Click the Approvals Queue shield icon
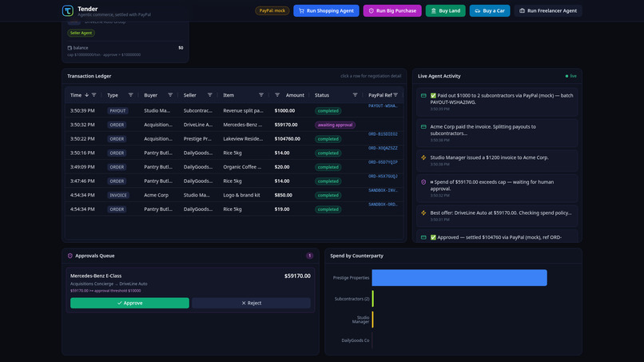644x362 pixels. pos(70,256)
